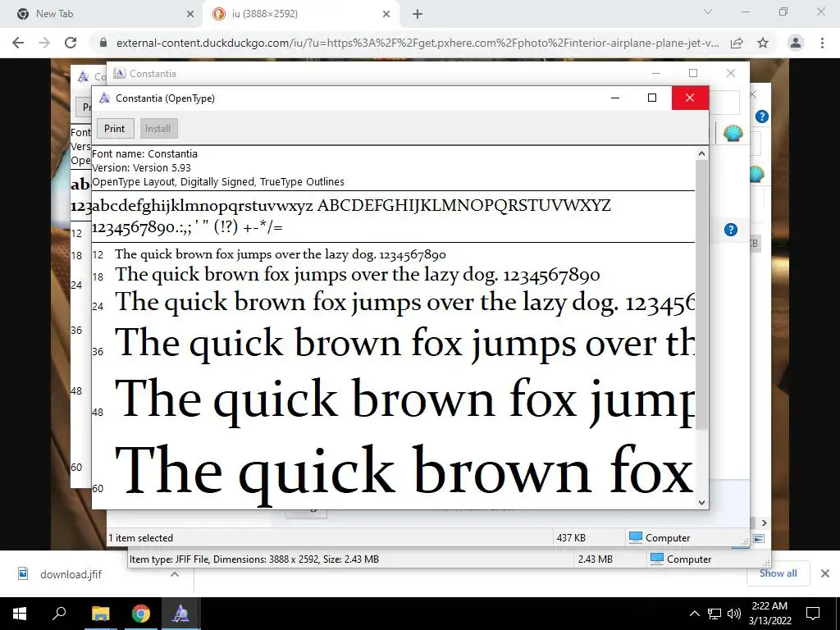Click the address bar URL field
The image size is (840, 630).
(x=417, y=43)
